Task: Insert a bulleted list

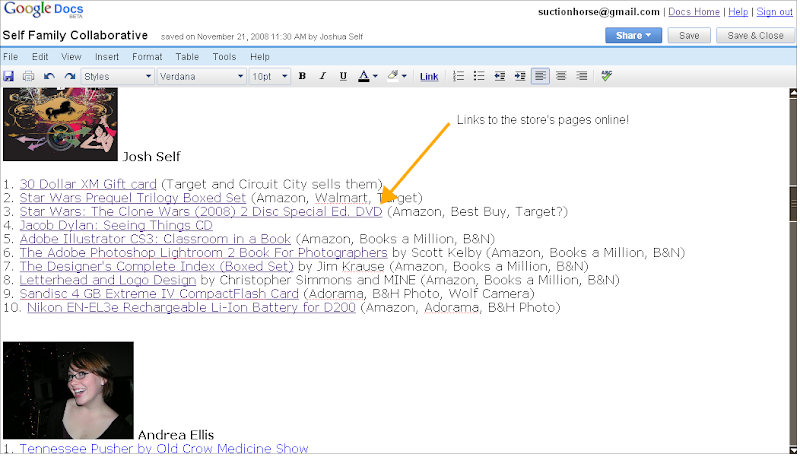Action: coord(479,76)
